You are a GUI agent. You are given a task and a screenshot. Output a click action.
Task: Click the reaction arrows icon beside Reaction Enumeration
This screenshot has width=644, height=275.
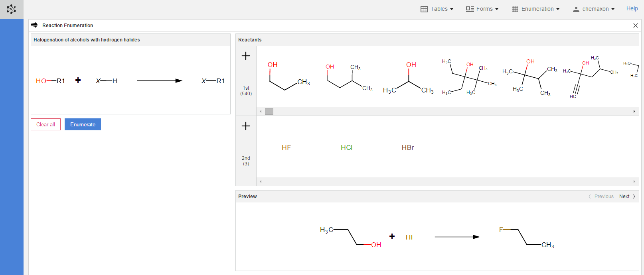click(x=34, y=25)
